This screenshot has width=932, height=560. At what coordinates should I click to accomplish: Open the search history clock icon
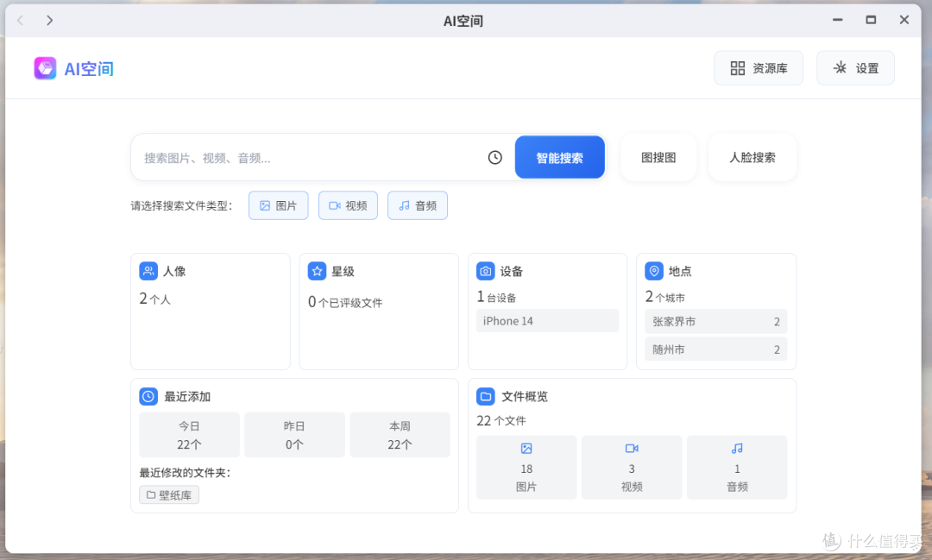495,158
